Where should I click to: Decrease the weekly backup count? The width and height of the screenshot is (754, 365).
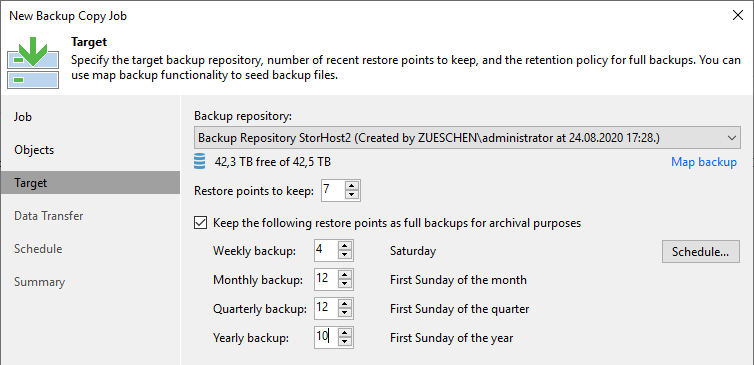(x=345, y=255)
